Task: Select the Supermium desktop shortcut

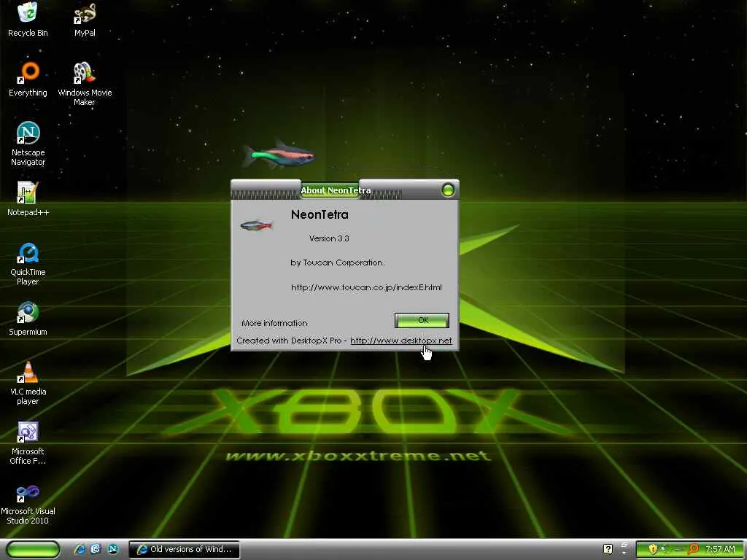Action: tap(28, 319)
